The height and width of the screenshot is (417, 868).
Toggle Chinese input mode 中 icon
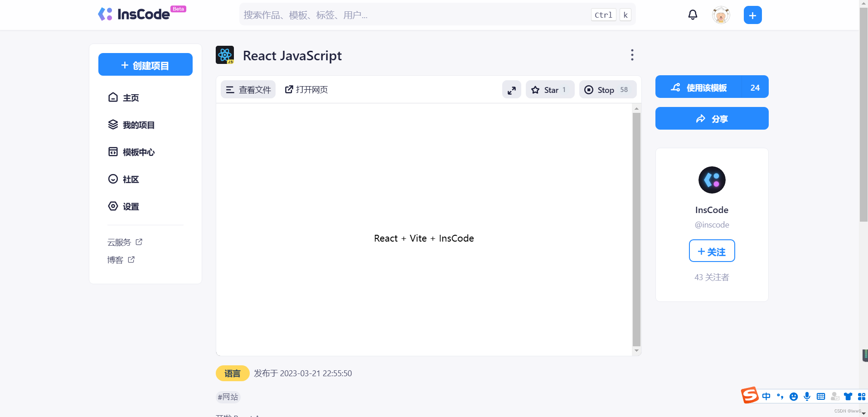pyautogui.click(x=766, y=397)
